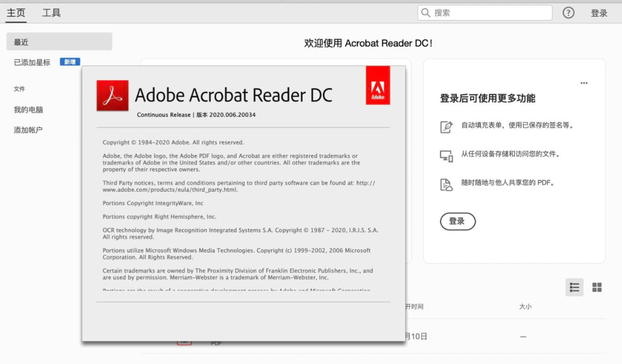The width and height of the screenshot is (622, 364).
Task: Switch to list view
Action: pos(575,288)
